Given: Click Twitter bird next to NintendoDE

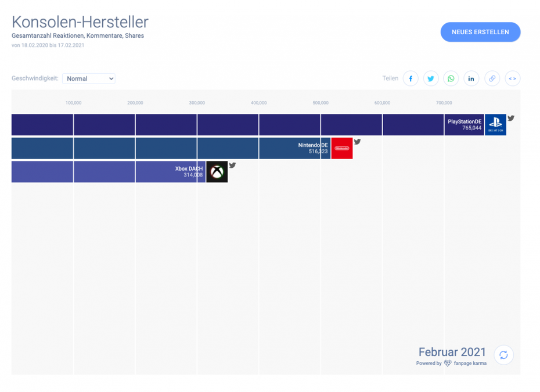Looking at the screenshot, I should click(x=358, y=142).
